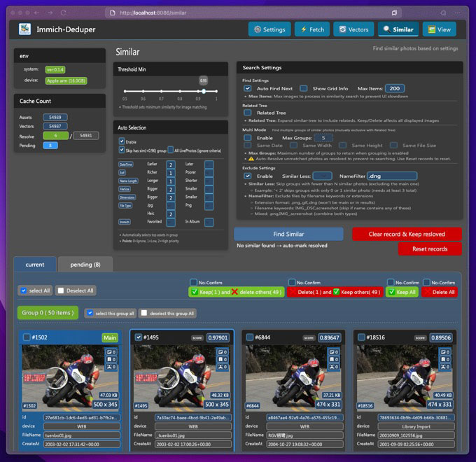Reload the page with the refresh icon
Screen dimensions: 476x462
(x=64, y=13)
